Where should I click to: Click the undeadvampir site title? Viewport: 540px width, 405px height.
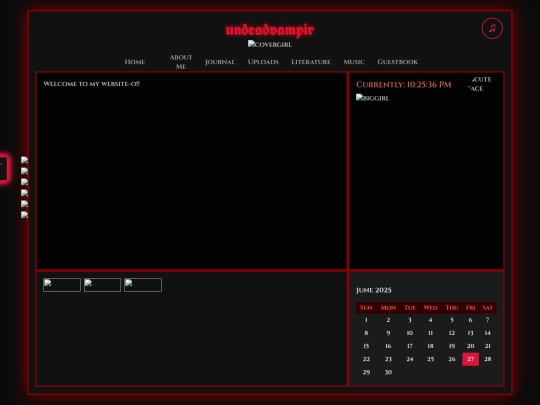pyautogui.click(x=270, y=30)
